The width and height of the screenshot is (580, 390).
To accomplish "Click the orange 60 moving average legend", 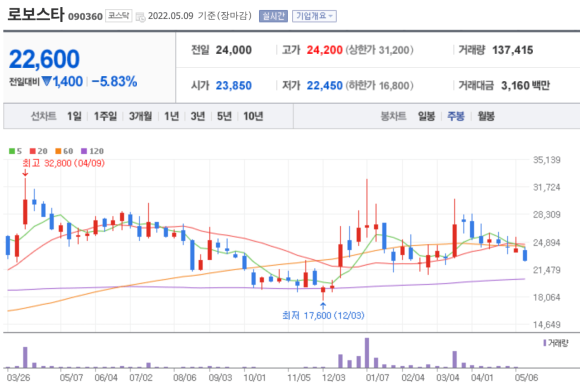I will point(64,151).
